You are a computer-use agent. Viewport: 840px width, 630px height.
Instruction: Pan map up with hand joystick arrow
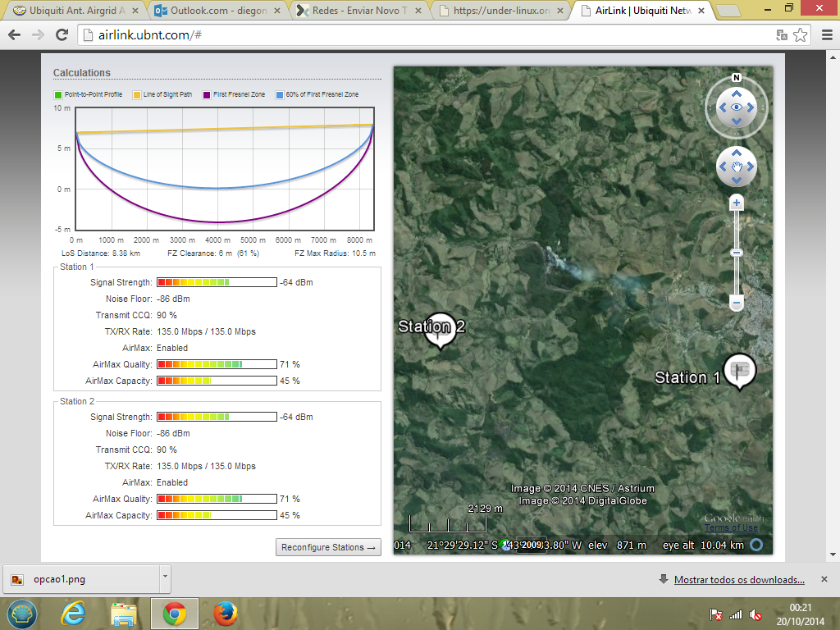[736, 153]
